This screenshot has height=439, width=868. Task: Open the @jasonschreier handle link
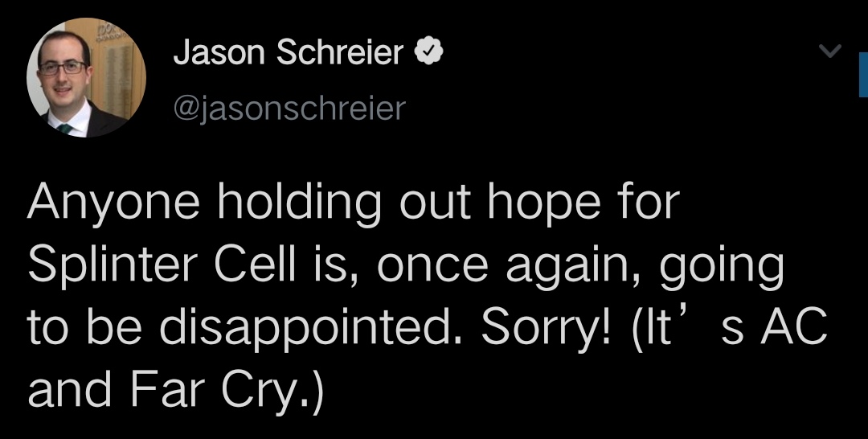289,108
